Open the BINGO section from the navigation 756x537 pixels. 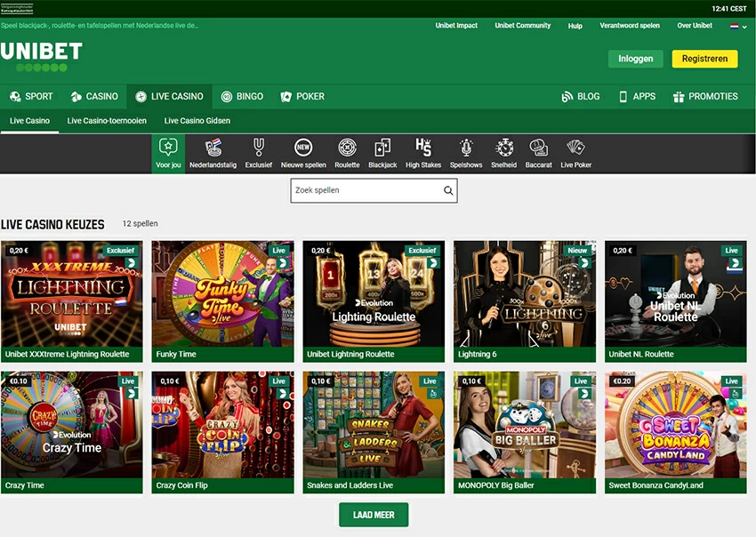[x=237, y=96]
